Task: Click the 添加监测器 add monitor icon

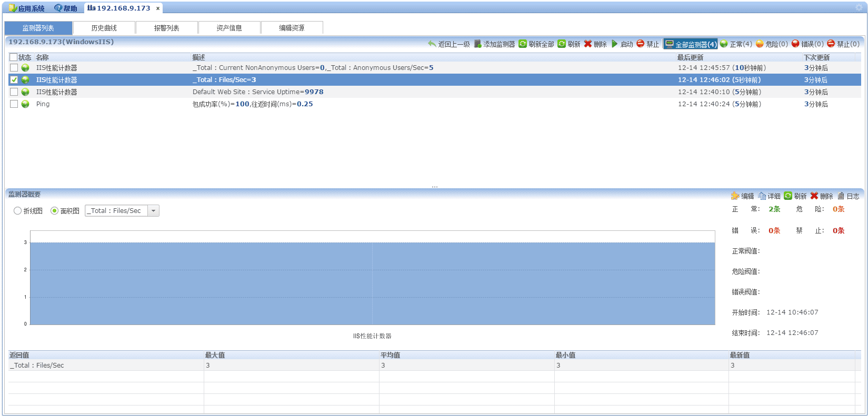Action: tap(477, 44)
